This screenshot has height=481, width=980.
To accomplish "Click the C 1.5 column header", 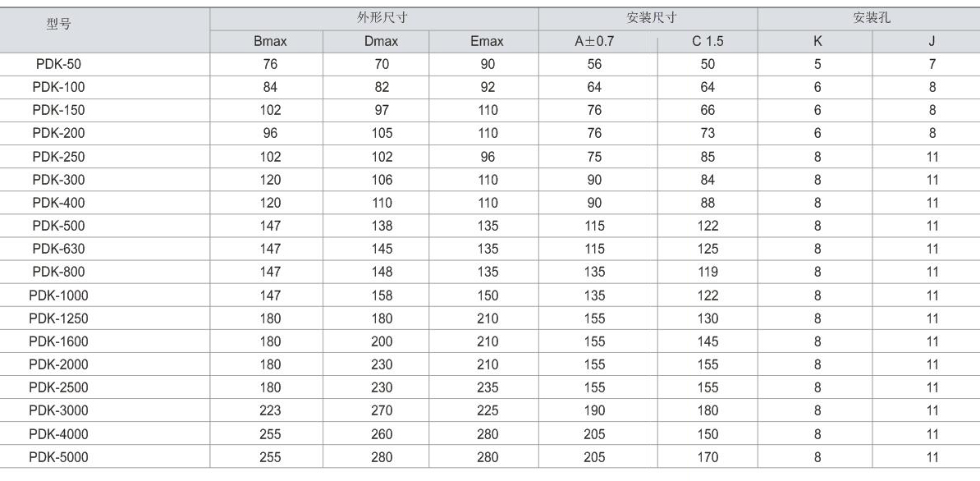I will (708, 41).
